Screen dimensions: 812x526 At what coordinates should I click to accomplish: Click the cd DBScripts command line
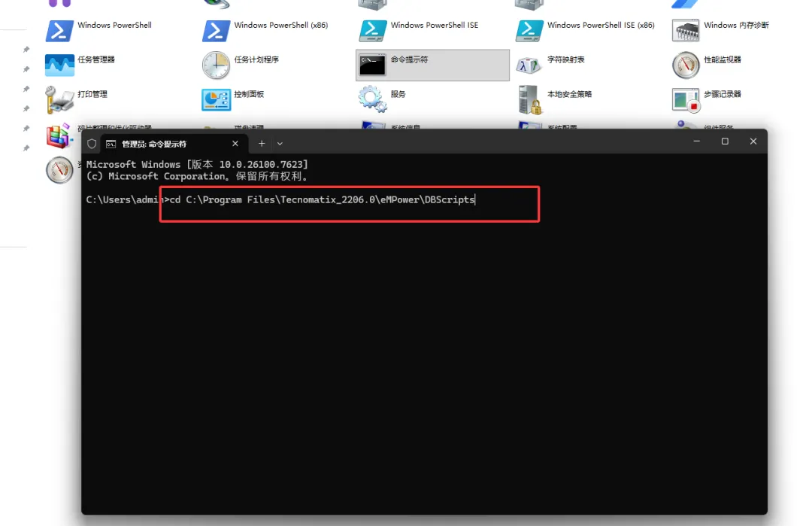pyautogui.click(x=323, y=199)
